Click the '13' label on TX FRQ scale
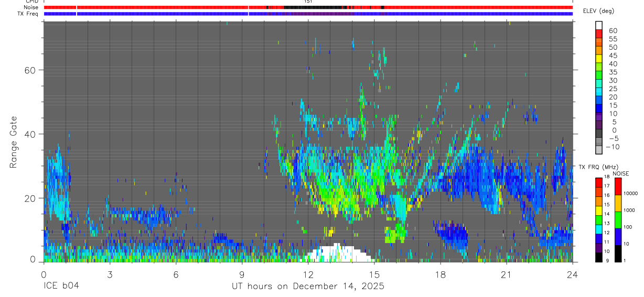 click(x=607, y=224)
